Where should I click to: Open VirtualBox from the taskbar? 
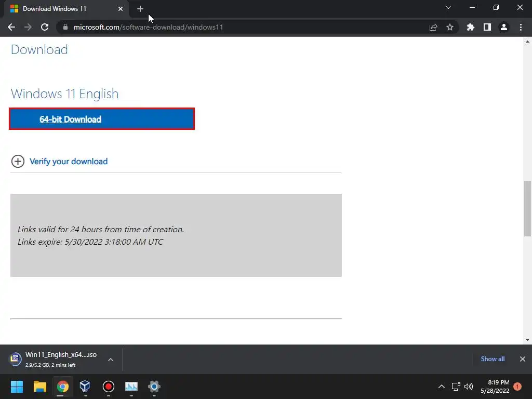coord(85,387)
